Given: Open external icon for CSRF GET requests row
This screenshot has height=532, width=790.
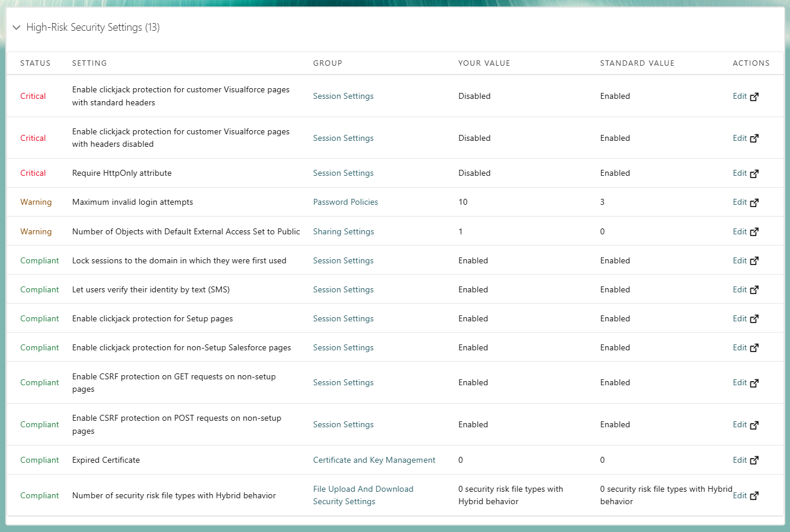Looking at the screenshot, I should click(754, 383).
